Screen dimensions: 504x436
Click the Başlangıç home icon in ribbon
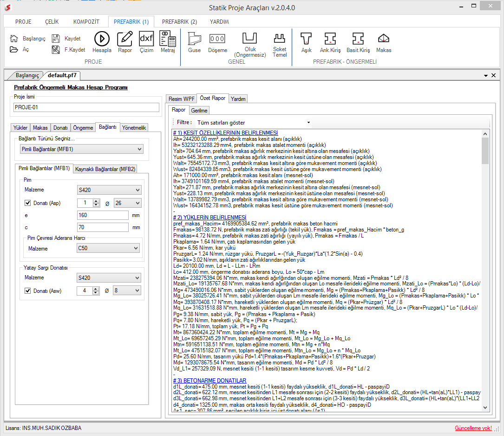tap(14, 39)
